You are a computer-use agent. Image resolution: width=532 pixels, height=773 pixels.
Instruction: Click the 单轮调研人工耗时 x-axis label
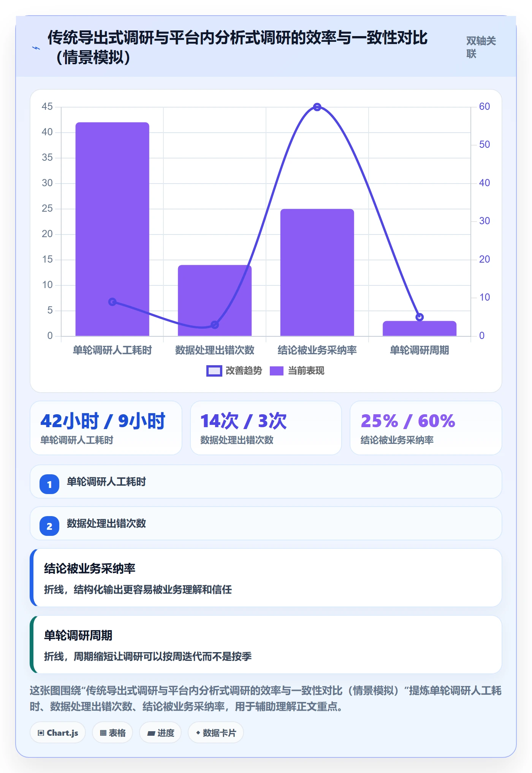112,350
